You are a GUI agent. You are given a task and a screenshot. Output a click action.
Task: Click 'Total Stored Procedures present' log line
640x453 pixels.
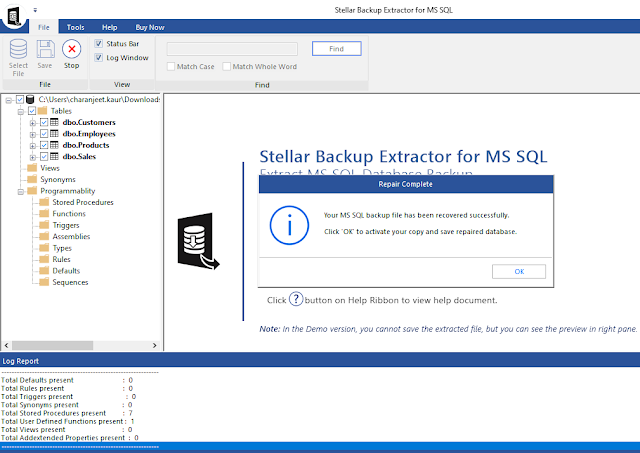(x=67, y=413)
